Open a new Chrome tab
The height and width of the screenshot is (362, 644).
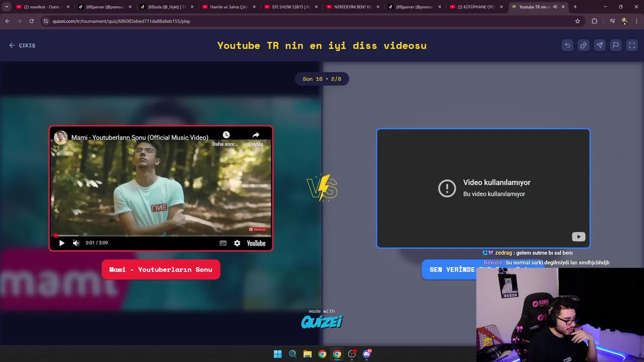(575, 7)
